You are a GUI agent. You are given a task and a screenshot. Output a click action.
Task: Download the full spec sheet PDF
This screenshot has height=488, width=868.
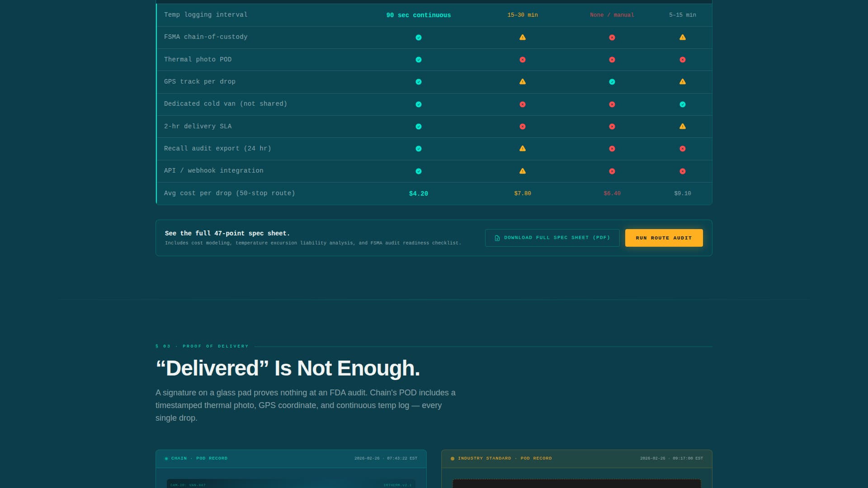pos(552,238)
